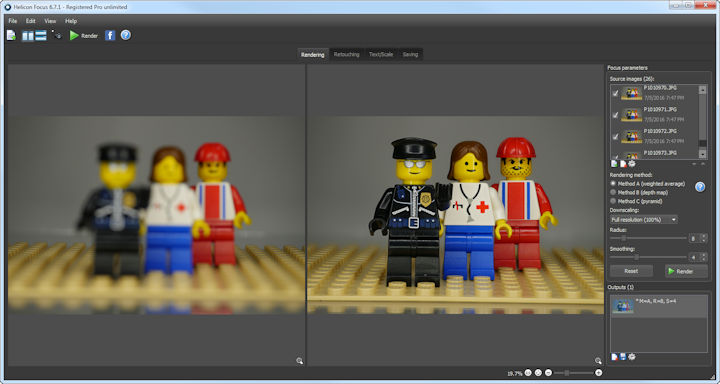The height and width of the screenshot is (384, 720).
Task: Remove images icon below source list
Action: [623, 164]
